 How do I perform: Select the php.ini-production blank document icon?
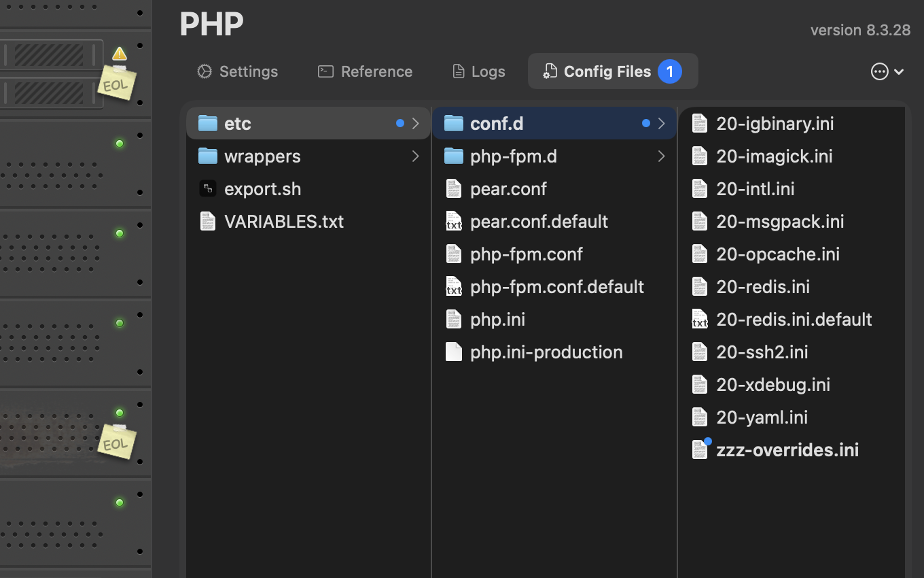click(454, 352)
